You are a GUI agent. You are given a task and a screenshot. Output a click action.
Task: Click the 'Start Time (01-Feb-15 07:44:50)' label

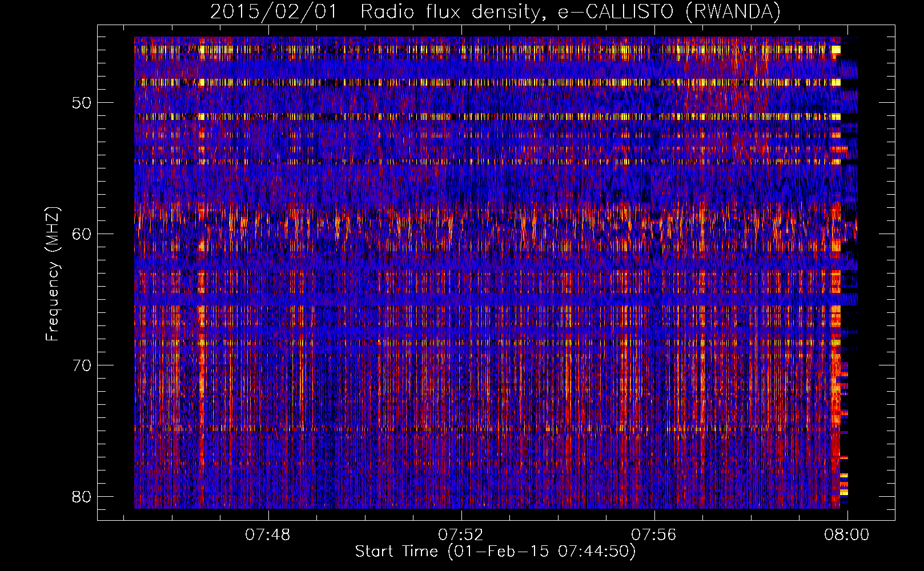[x=496, y=552]
